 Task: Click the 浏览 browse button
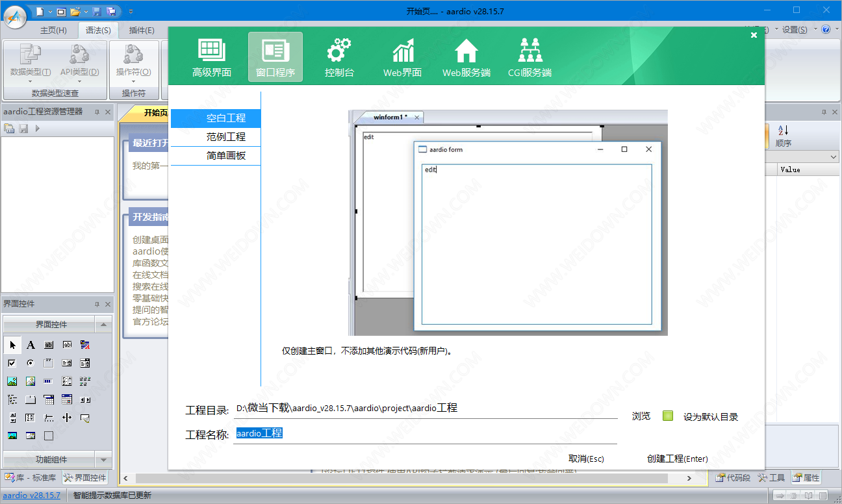tap(641, 416)
